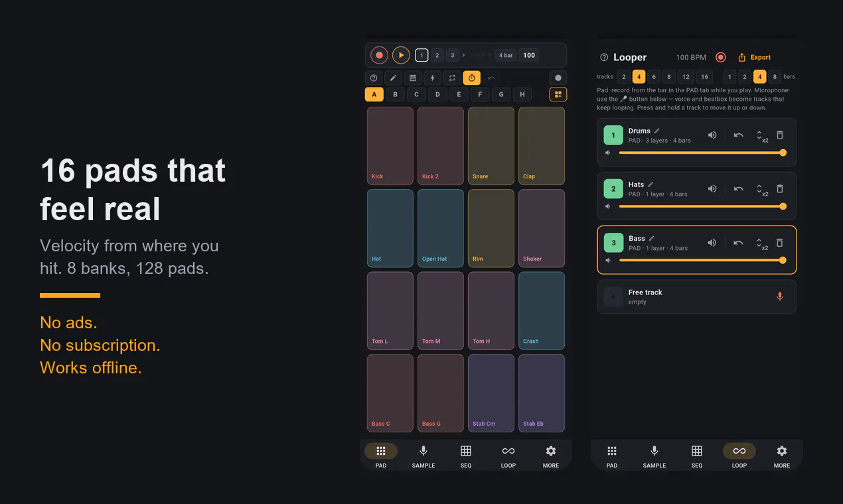
Task: Set track count to 6 tracks
Action: point(654,76)
